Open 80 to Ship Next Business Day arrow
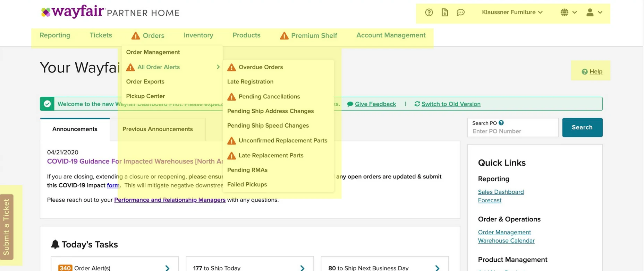Screen dimensions: 644x271 [x=437, y=268]
